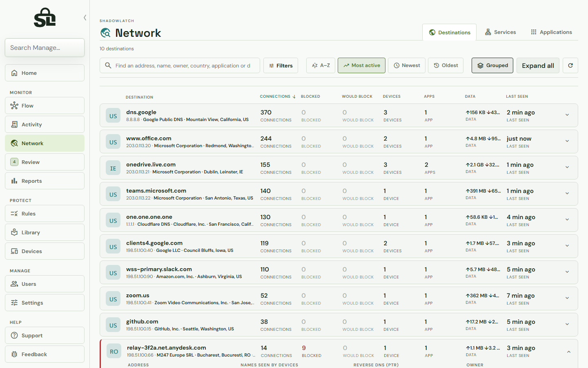Click the 370 connections value for dns.google
Screen dimensions: 588x368
tap(266, 112)
